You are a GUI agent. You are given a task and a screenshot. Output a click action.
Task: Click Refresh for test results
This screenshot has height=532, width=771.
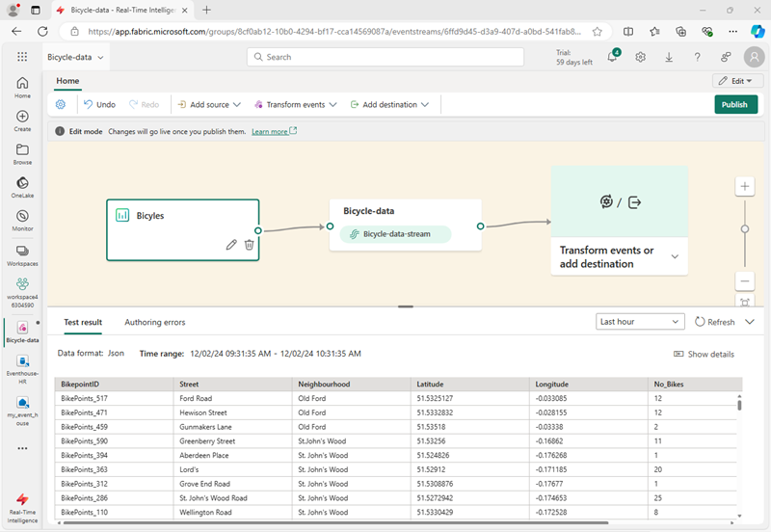(x=714, y=322)
